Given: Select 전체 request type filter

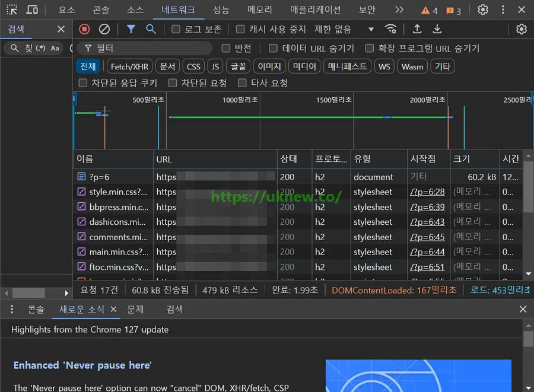Looking at the screenshot, I should (88, 66).
